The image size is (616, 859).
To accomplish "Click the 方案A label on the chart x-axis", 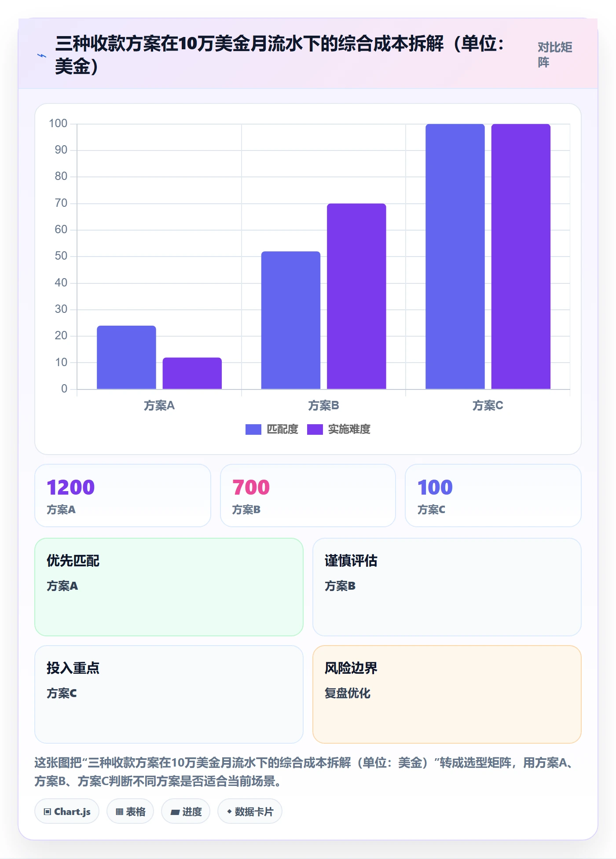I will tap(159, 405).
